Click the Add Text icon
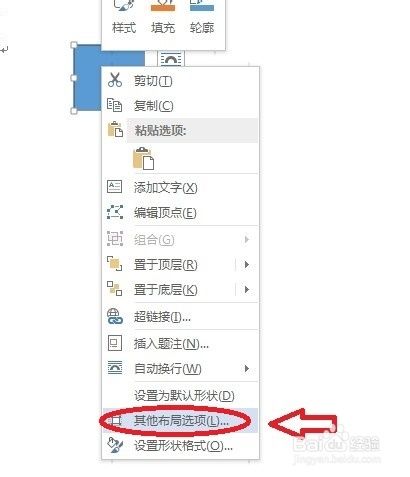The width and height of the screenshot is (410, 477). point(114,187)
